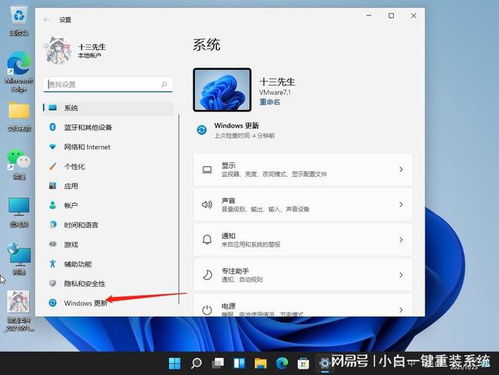Open Accessibility section in sidebar
This screenshot has height=375, width=499.
click(109, 264)
